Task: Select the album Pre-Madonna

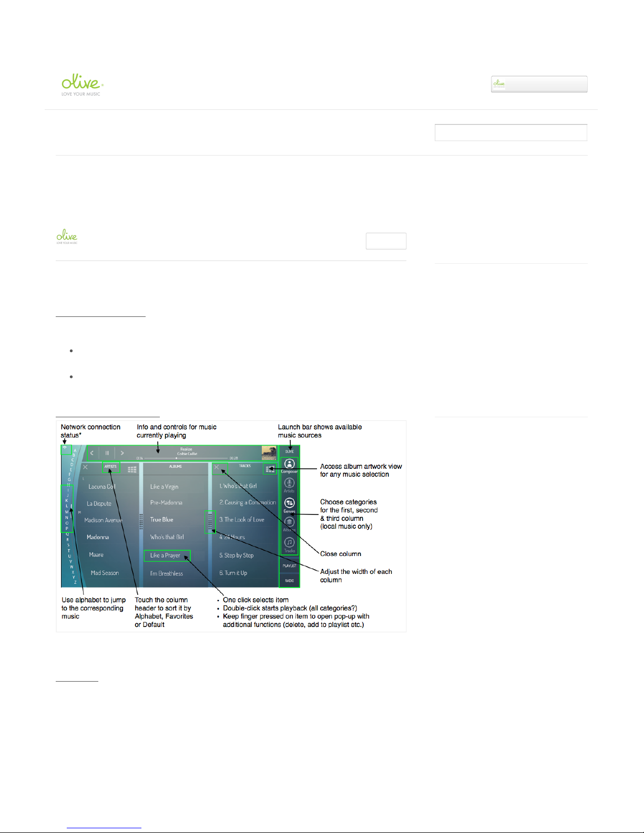Action: (166, 502)
